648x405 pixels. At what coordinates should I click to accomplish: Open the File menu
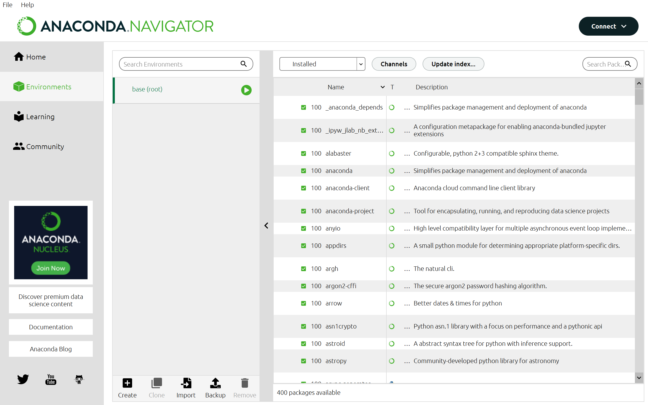8,5
